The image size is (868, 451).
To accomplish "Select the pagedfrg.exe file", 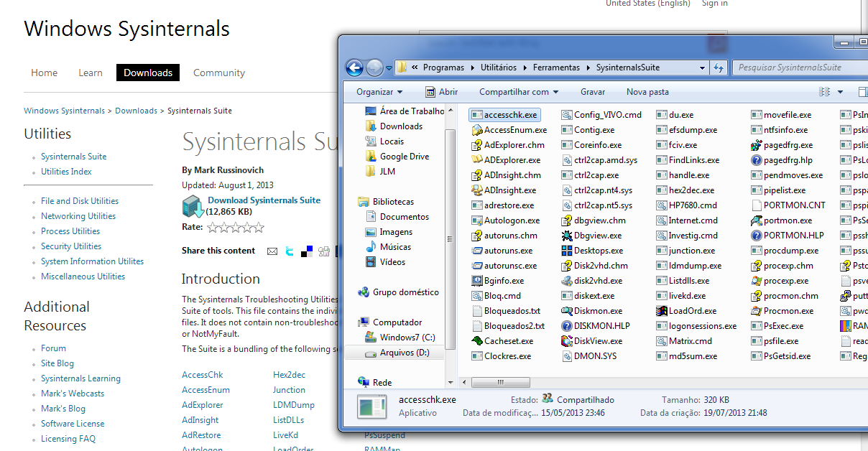I will (782, 145).
